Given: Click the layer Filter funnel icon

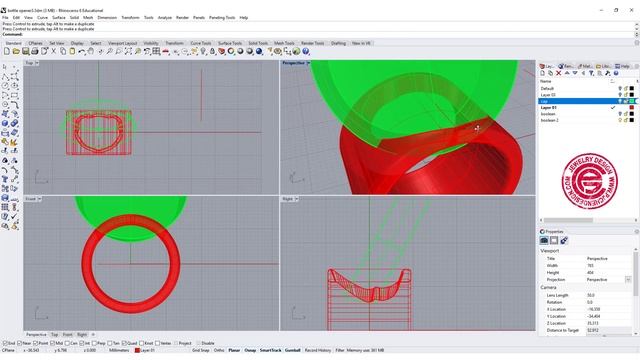Looking at the screenshot, I should pos(591,73).
